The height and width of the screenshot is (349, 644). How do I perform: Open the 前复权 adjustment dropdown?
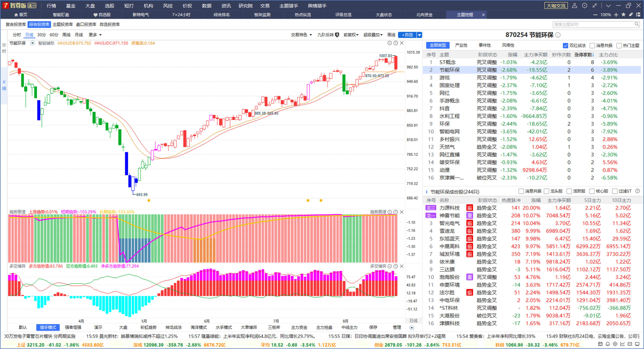click(x=351, y=35)
